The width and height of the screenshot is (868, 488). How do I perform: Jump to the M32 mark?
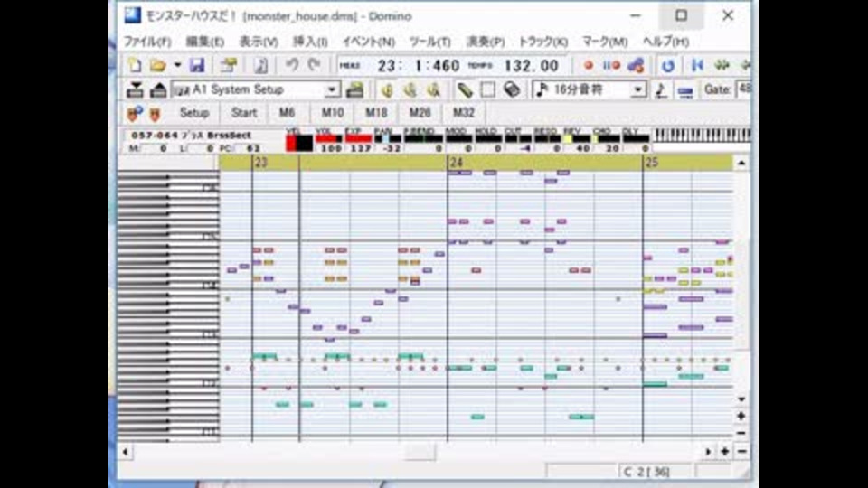click(x=464, y=113)
